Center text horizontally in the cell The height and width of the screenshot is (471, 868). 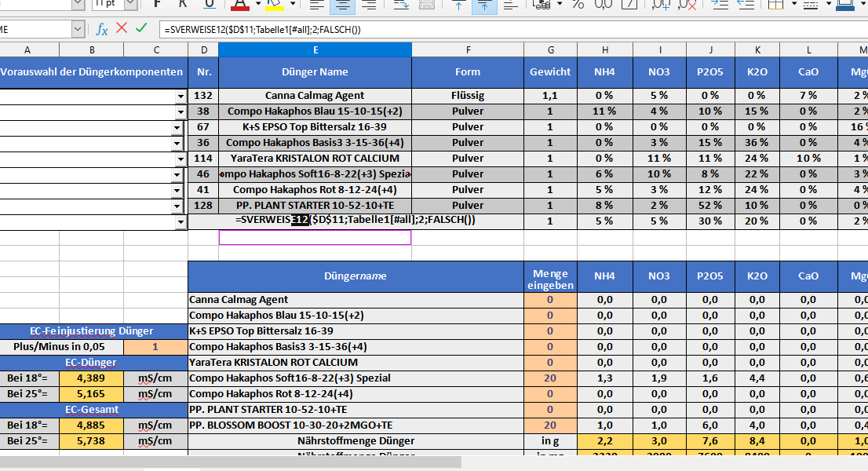341,5
